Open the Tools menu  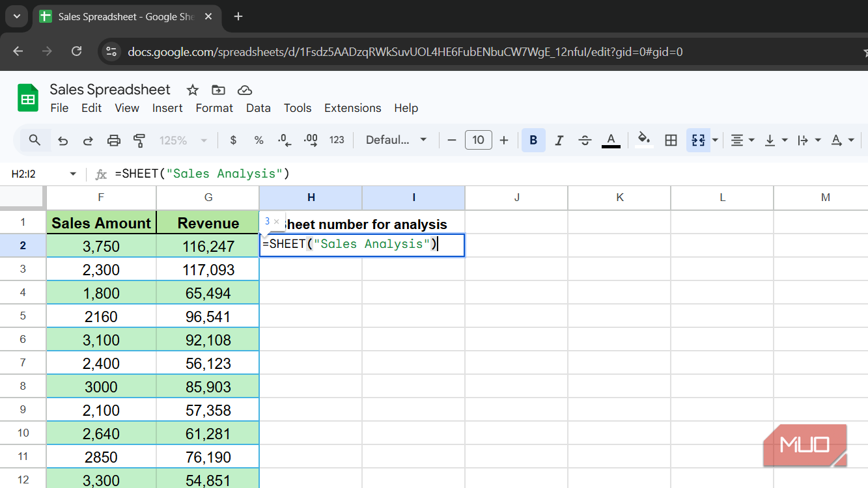coord(298,108)
